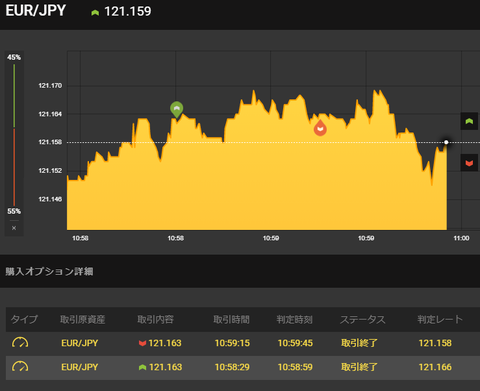Click expiry time 10:59:45
The image size is (480, 391).
(295, 343)
